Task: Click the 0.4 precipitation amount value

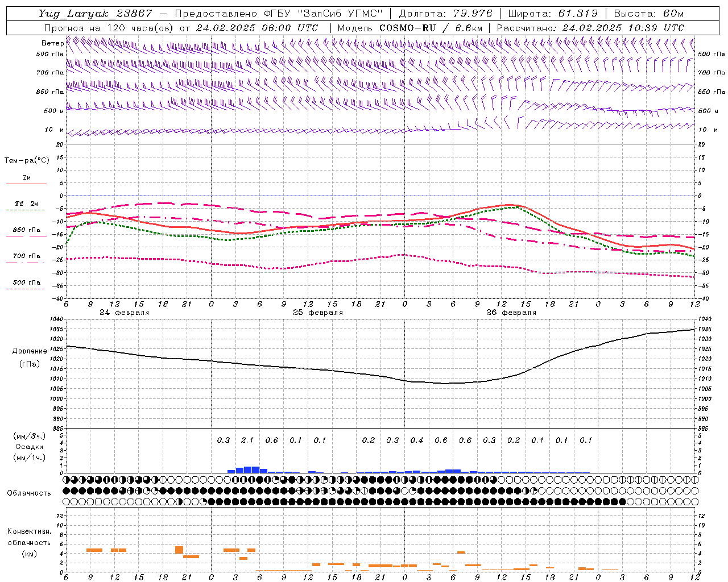Action: (417, 440)
